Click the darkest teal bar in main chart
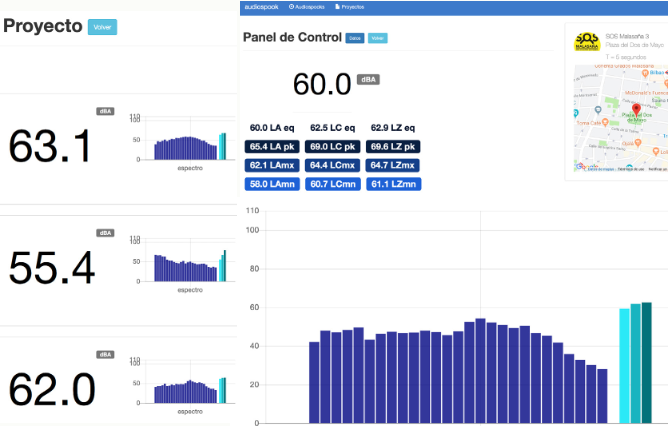Screen dimensions: 668x426 (646, 363)
